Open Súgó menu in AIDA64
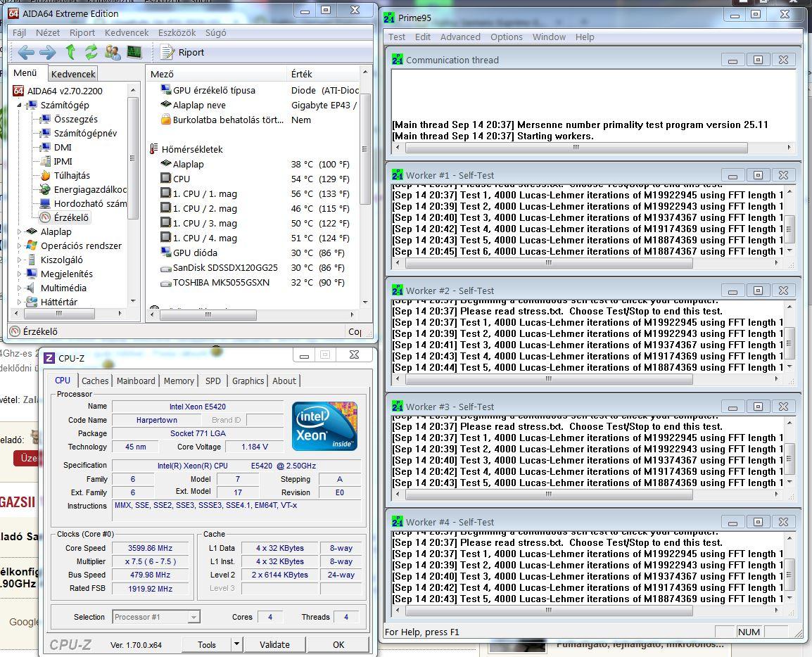812x657 pixels. click(x=215, y=32)
